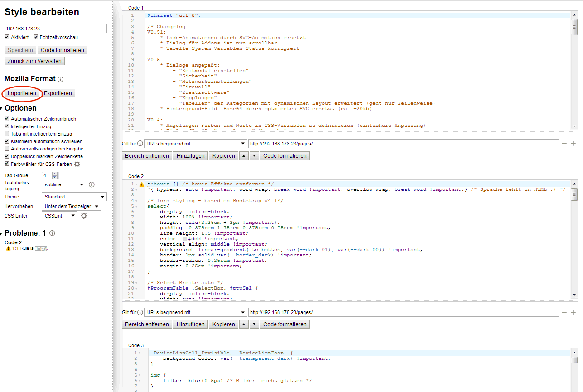Click 'Bereich entfernen' under Code 1

(x=147, y=155)
